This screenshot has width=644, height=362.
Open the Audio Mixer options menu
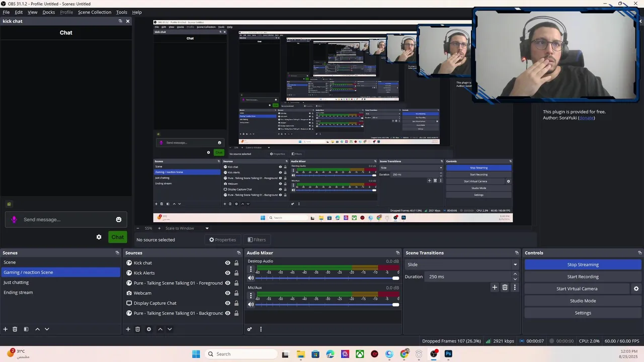261,329
